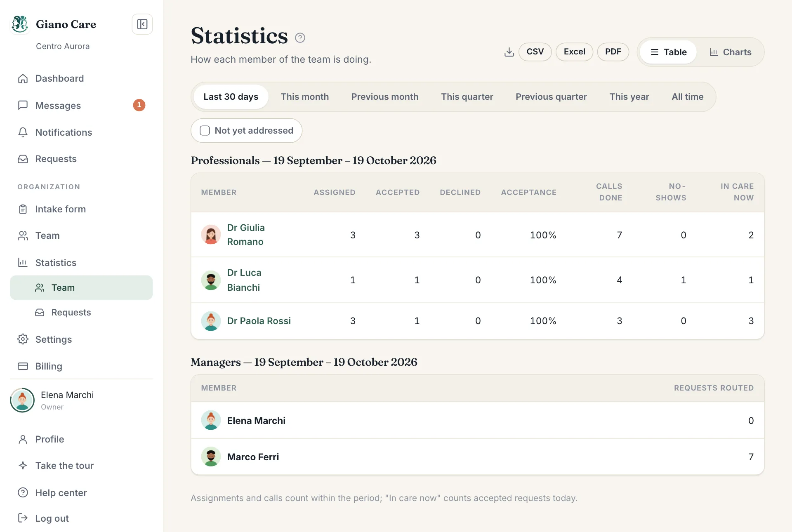Click Marco Ferri in Managers table
The width and height of the screenshot is (792, 532).
coord(253,457)
